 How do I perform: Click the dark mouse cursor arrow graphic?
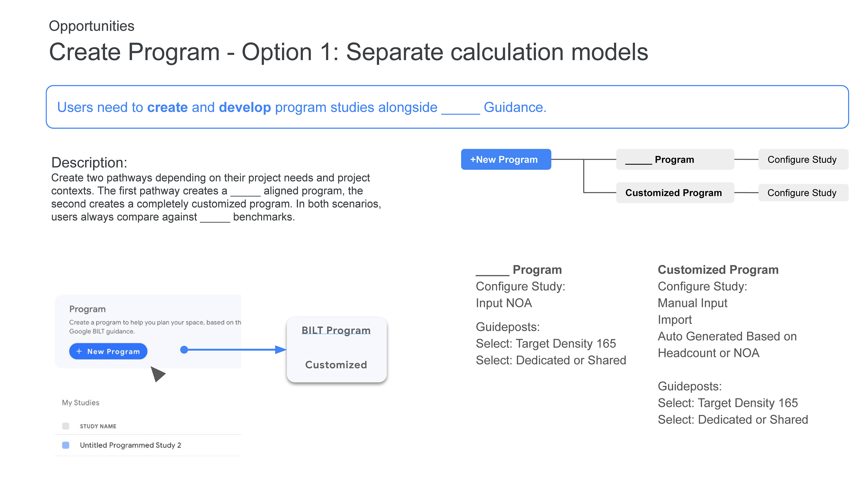point(157,373)
